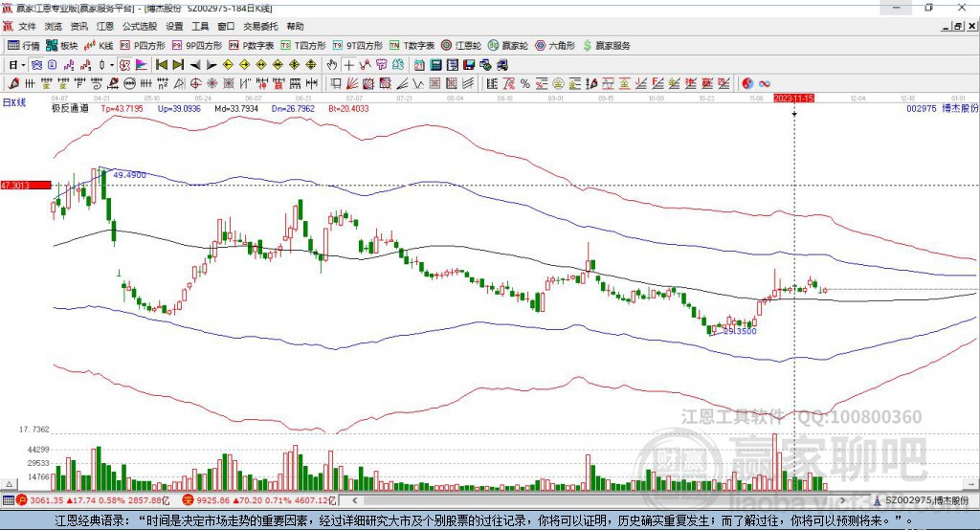Image resolution: width=980 pixels, height=530 pixels.
Task: Open the calculator icon
Action: point(435,65)
